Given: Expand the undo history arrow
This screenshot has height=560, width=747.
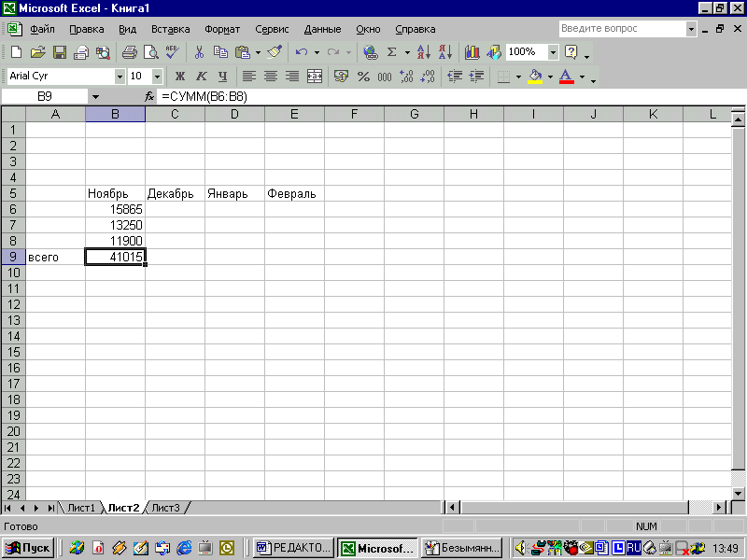Looking at the screenshot, I should pyautogui.click(x=317, y=52).
